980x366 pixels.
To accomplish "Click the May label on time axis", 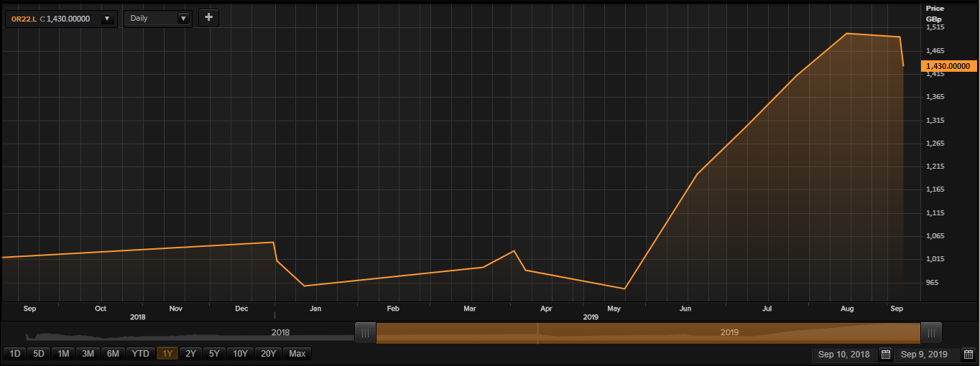I will [x=614, y=309].
